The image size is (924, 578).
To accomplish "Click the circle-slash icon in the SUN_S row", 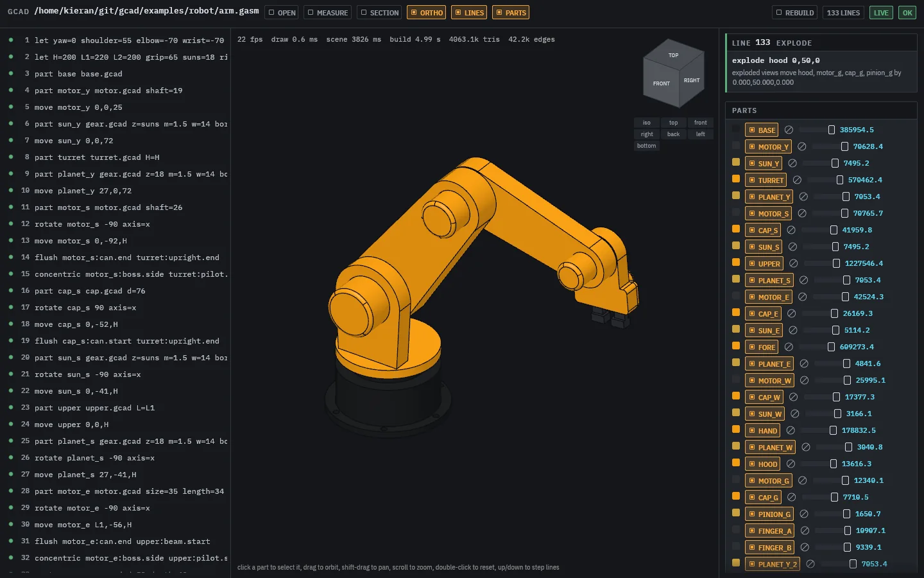I will pos(792,247).
